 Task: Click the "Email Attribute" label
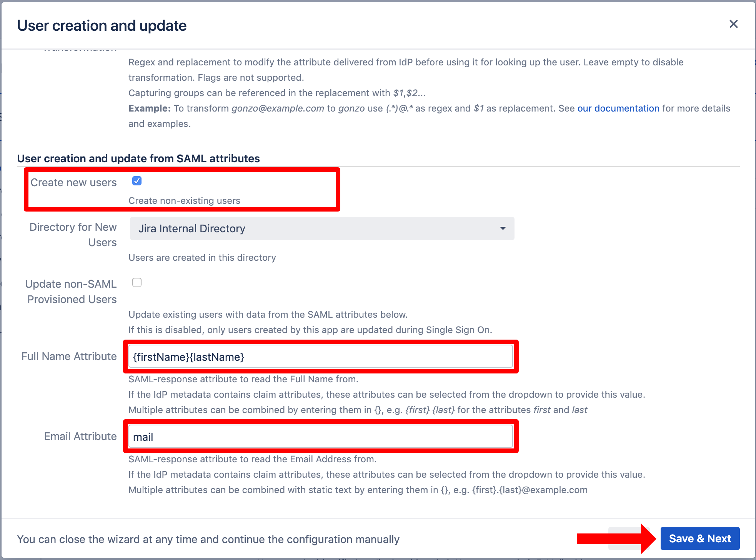(80, 436)
